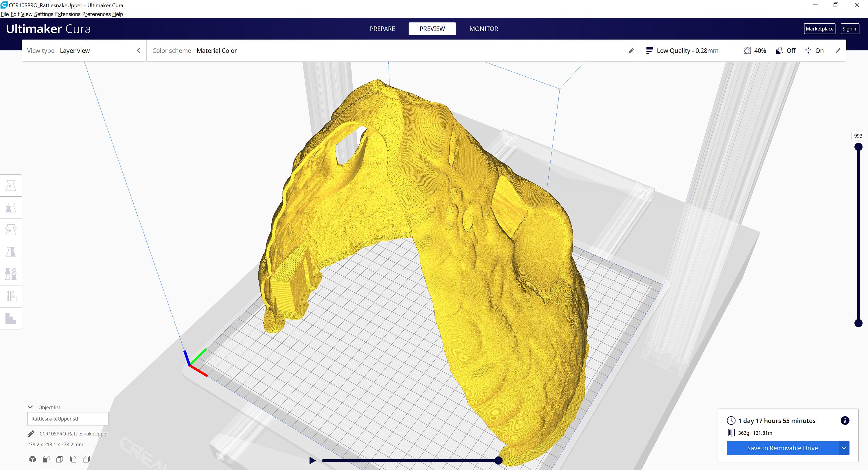Open the Marketplace
The width and height of the screenshot is (868, 470).
click(x=820, y=29)
